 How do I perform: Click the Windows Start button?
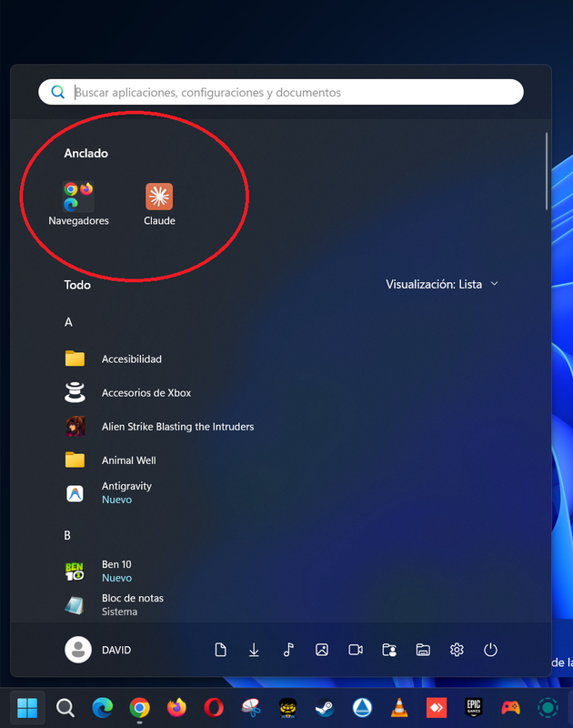pyautogui.click(x=27, y=708)
